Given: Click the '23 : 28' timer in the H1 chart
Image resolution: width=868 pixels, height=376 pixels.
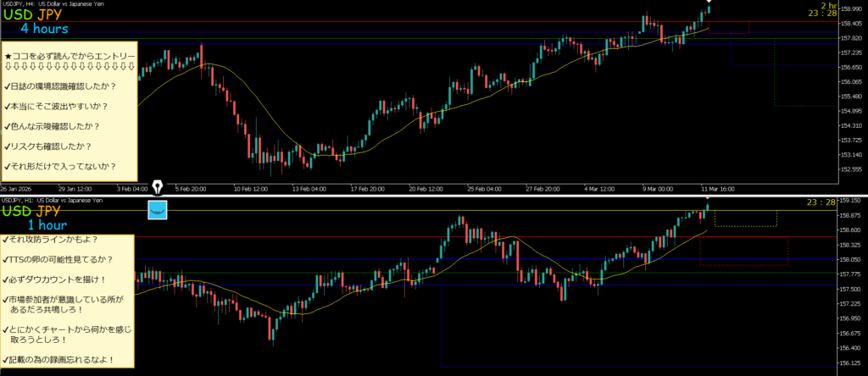Looking at the screenshot, I should click(x=821, y=202).
